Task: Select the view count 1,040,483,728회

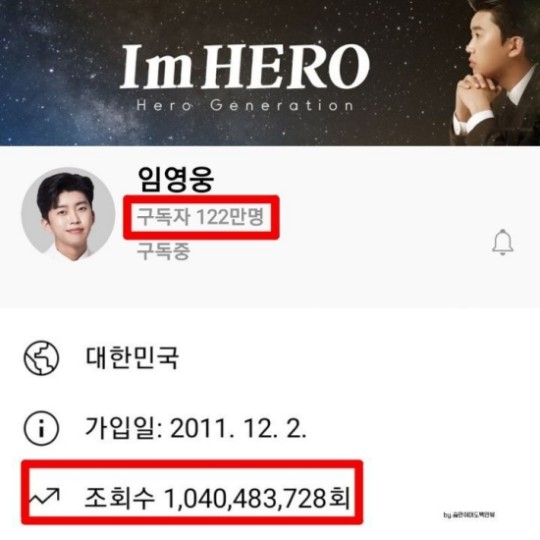Action: (257, 499)
